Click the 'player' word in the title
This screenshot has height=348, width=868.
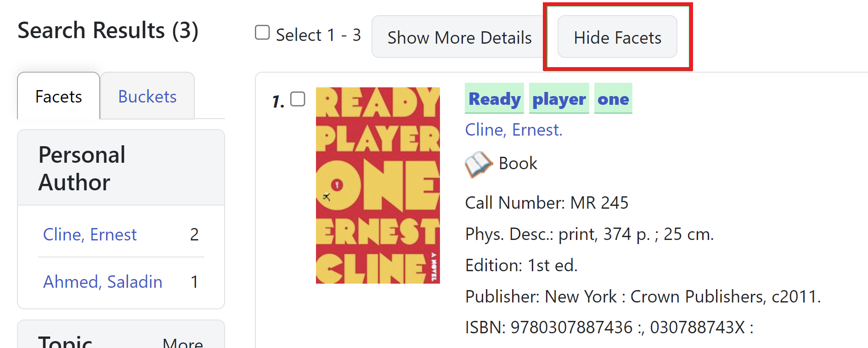(559, 98)
